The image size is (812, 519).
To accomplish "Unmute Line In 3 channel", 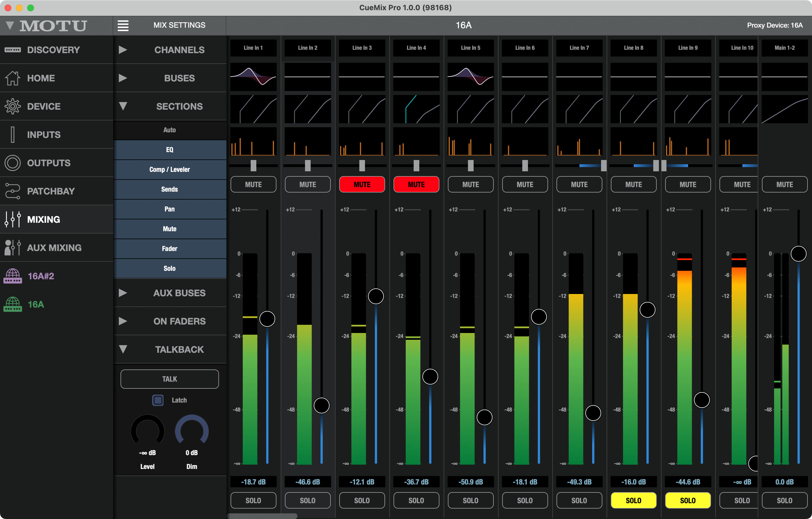I will (362, 184).
